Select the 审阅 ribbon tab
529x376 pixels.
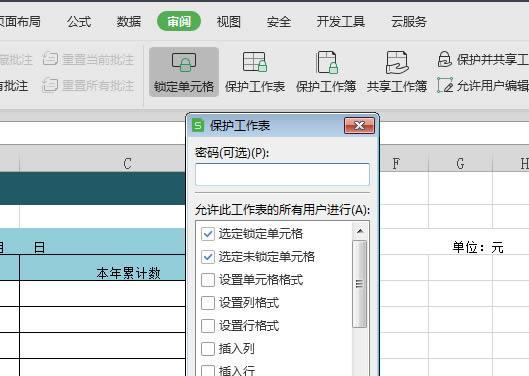pos(179,21)
